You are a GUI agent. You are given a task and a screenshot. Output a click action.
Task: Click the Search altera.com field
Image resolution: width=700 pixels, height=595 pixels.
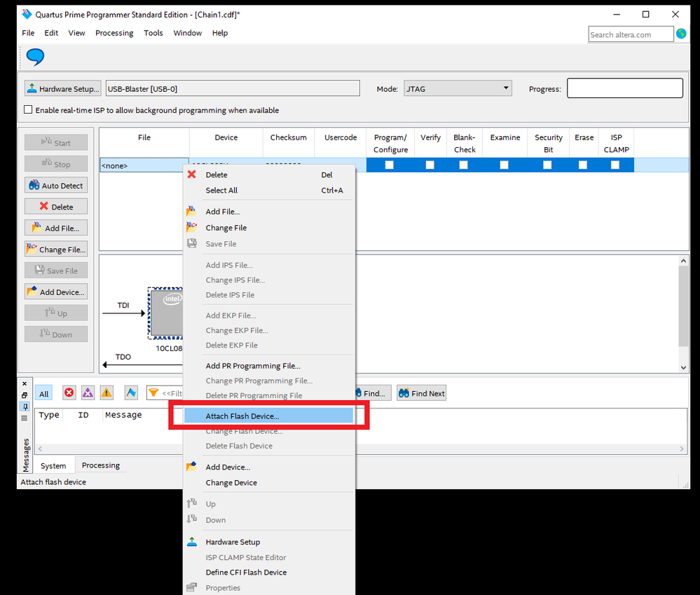pyautogui.click(x=631, y=34)
